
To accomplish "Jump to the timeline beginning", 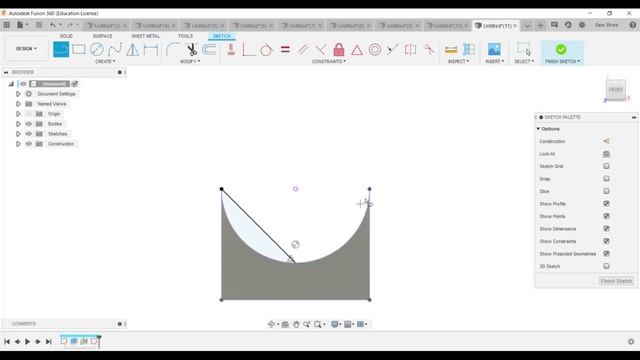I will [7, 342].
